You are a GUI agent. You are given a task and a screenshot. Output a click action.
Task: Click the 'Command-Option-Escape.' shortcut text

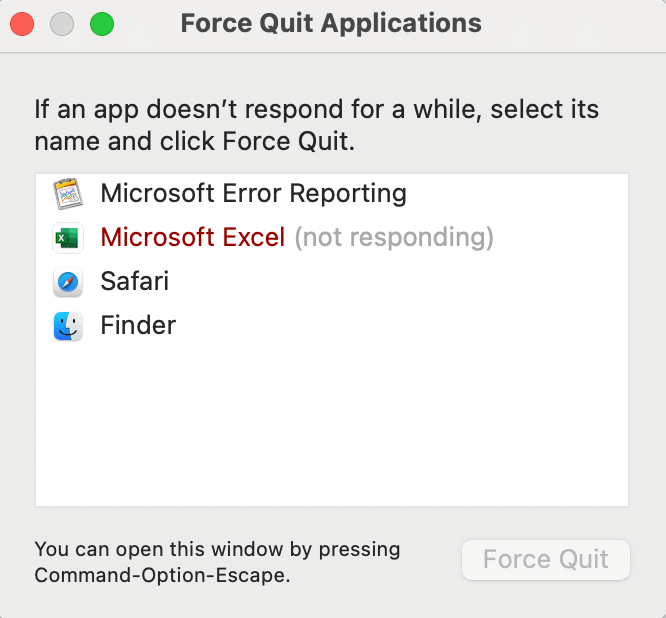(162, 575)
